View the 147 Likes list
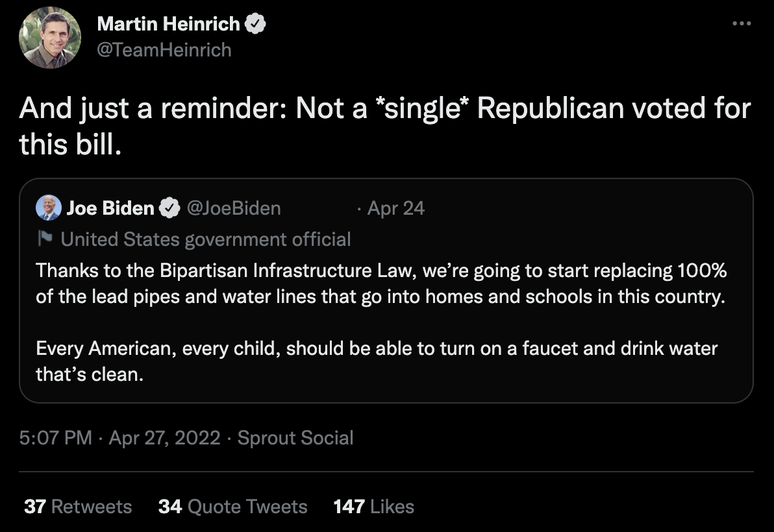This screenshot has height=532, width=774. pos(373,506)
